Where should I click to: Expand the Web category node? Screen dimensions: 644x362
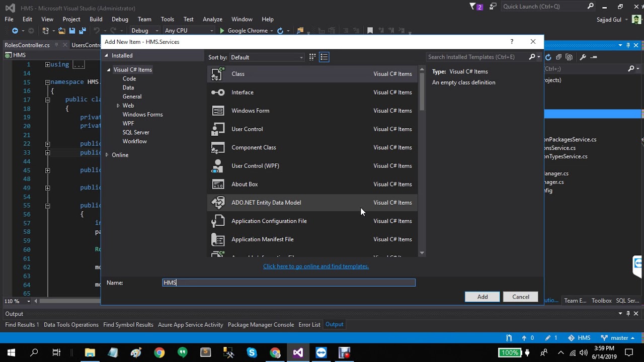[118, 106]
